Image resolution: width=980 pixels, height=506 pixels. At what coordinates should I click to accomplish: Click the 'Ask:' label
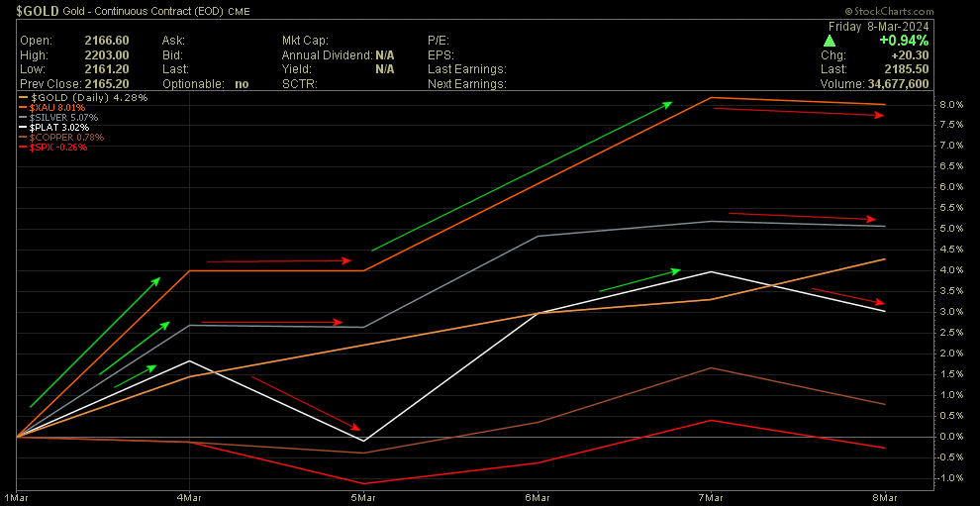pos(172,40)
